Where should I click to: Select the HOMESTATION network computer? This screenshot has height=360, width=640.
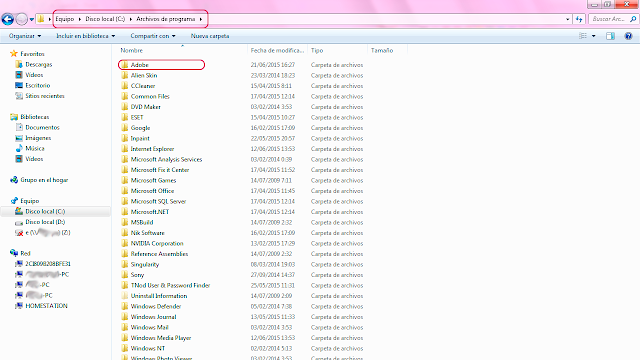[46, 306]
